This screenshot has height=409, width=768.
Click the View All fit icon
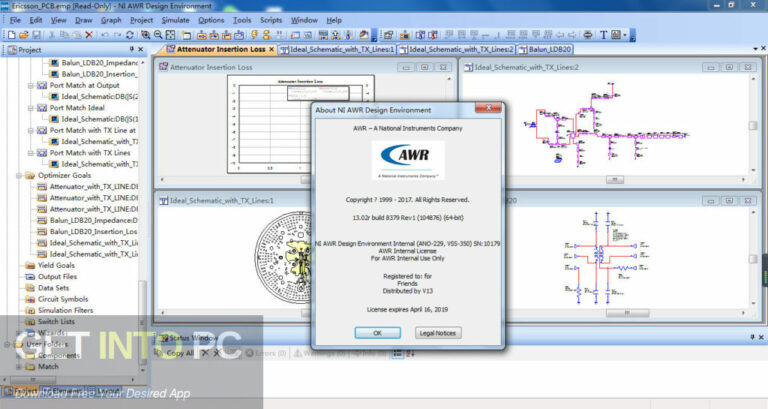pyautogui.click(x=170, y=35)
